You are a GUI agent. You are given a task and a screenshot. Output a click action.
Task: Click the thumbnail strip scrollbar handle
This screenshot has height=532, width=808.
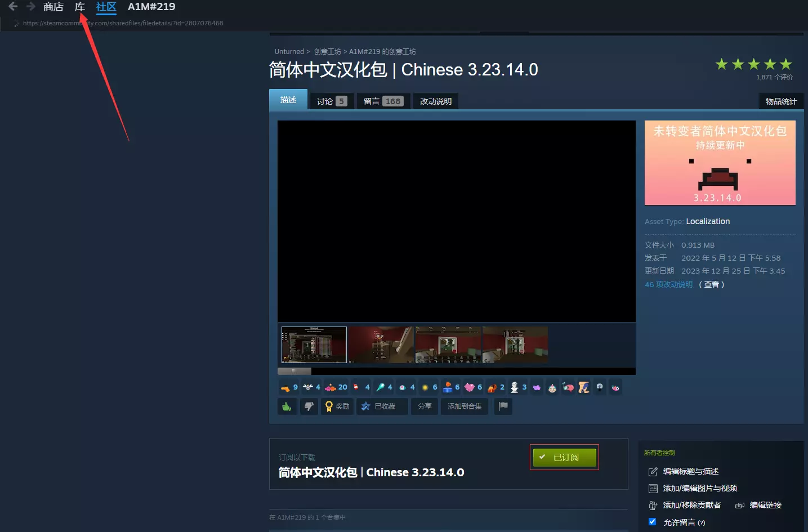(x=294, y=371)
